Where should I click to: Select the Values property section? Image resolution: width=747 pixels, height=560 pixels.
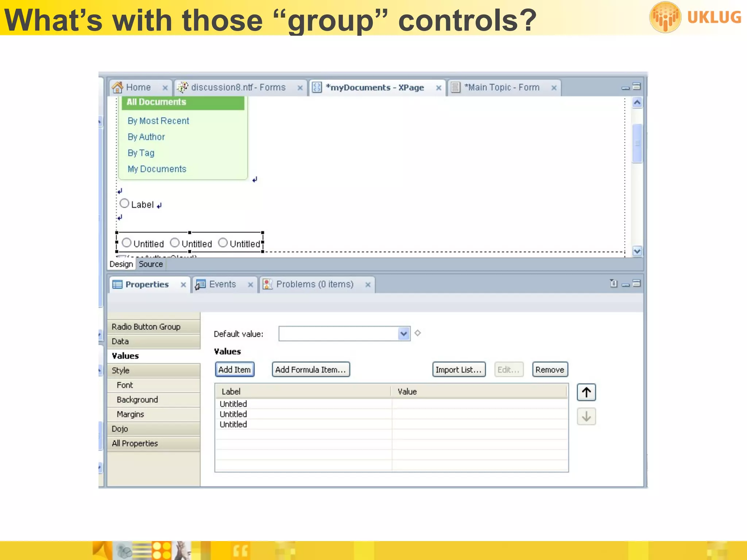point(154,356)
